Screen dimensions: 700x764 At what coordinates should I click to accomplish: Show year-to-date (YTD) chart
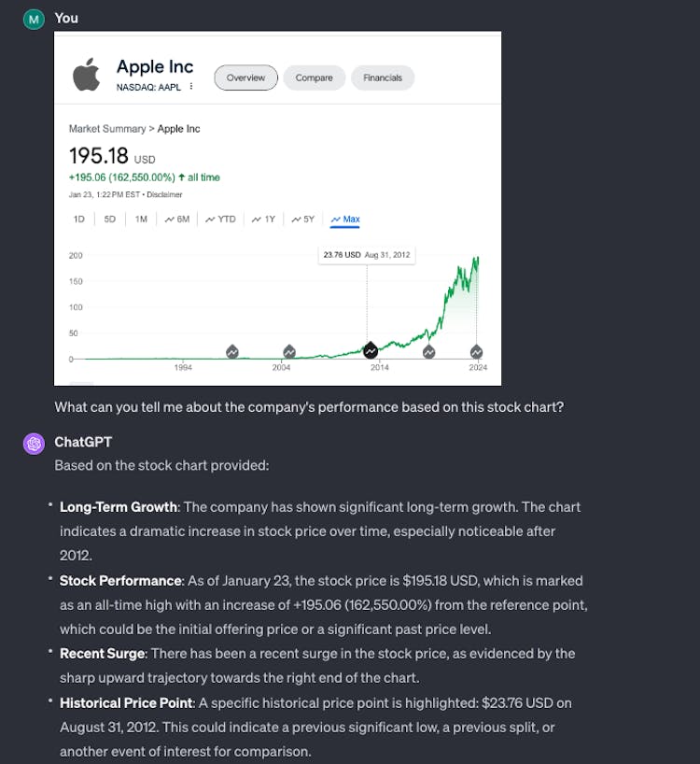pyautogui.click(x=220, y=219)
